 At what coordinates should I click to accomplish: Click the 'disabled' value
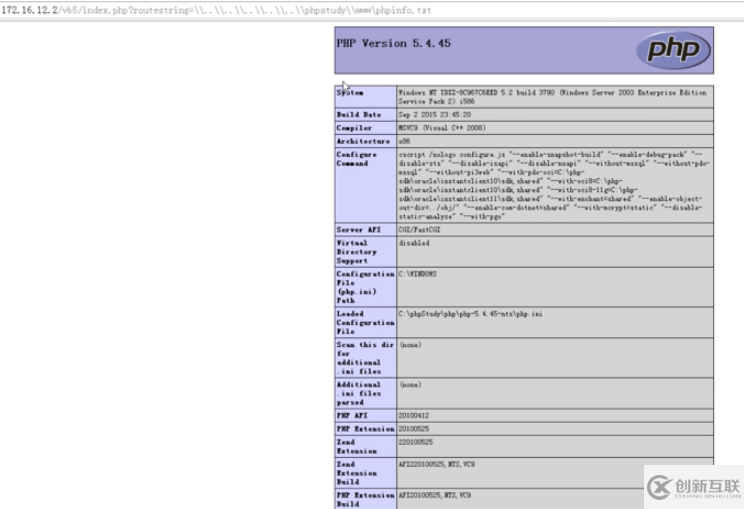414,243
